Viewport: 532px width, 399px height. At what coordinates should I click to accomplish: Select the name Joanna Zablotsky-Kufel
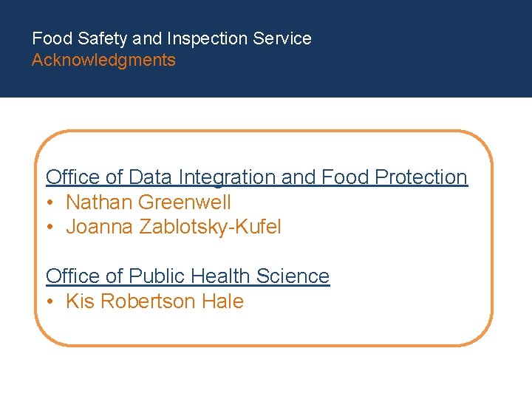point(174,227)
